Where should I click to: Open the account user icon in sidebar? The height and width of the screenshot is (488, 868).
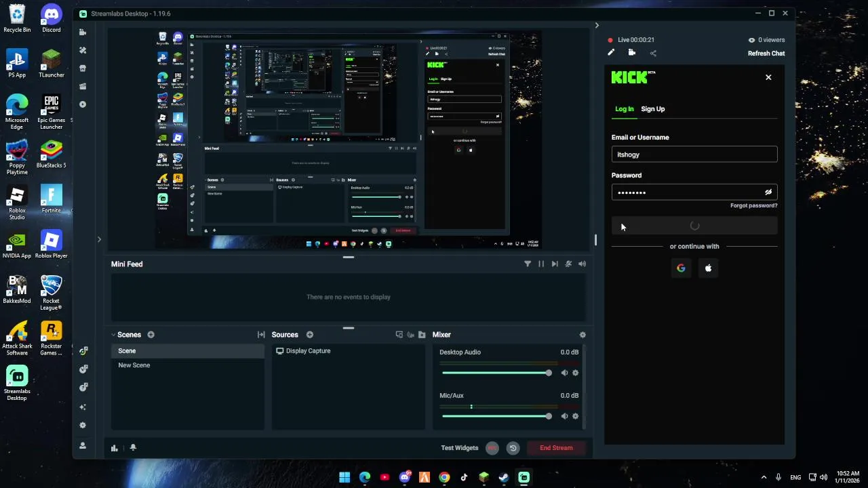coord(83,445)
